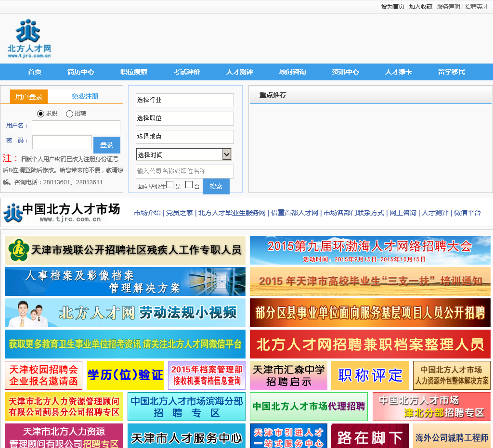Viewport: 493px width, 448px height.
Task: Click the 北方人才网 logo at top left
Action: click(x=29, y=38)
